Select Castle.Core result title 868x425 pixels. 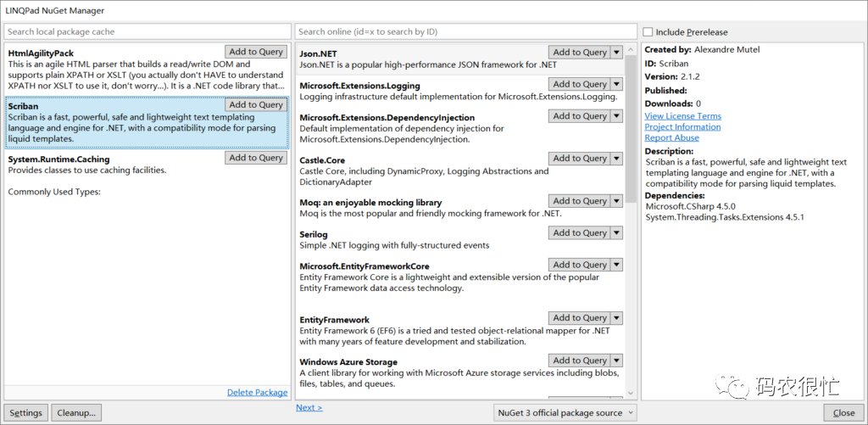(322, 160)
